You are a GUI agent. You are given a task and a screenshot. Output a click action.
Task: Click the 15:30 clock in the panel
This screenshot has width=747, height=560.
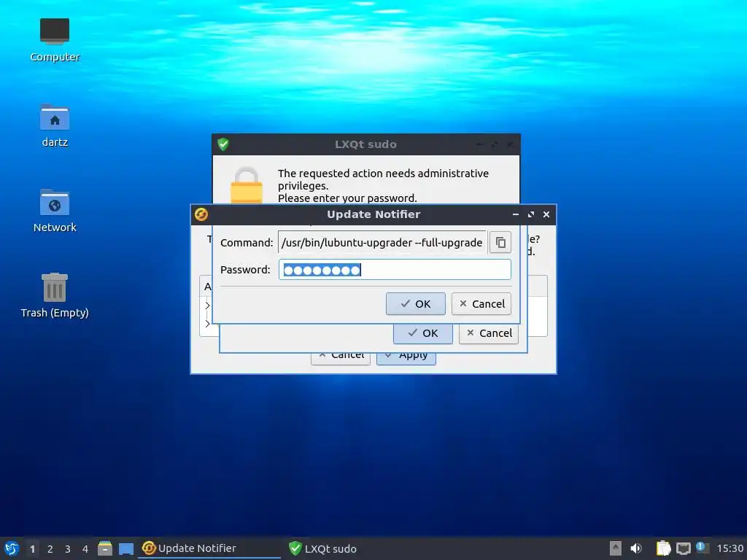point(729,548)
